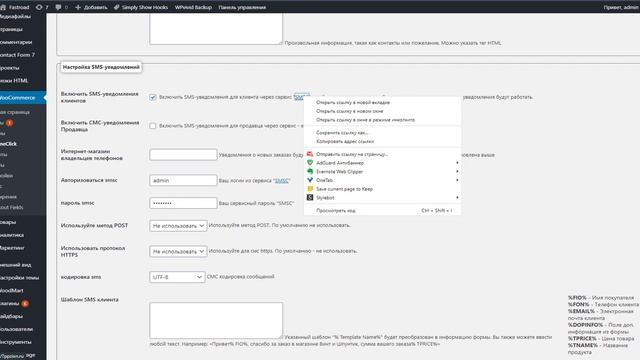This screenshot has height=360, width=640.
Task: Open Checkout Fields submenu item
Action: coord(12,207)
